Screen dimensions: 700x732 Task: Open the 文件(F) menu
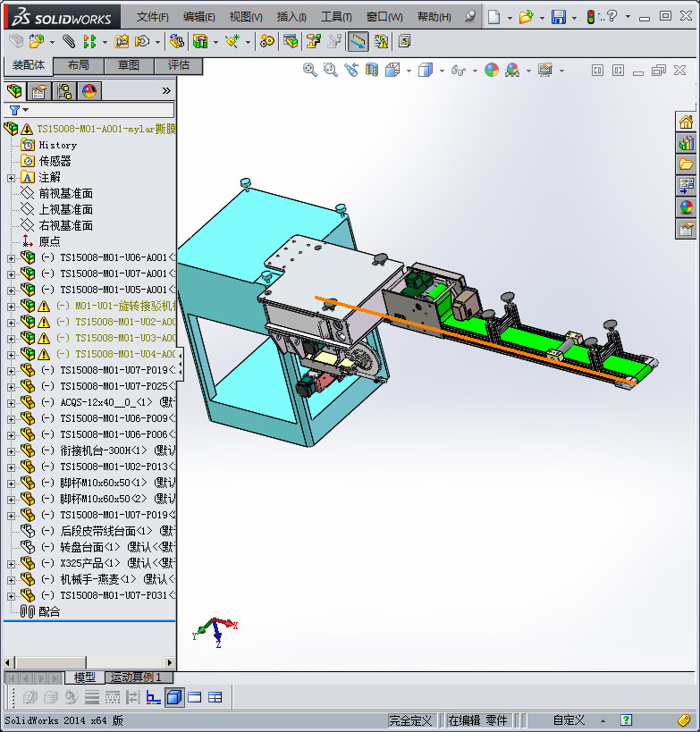tap(152, 17)
